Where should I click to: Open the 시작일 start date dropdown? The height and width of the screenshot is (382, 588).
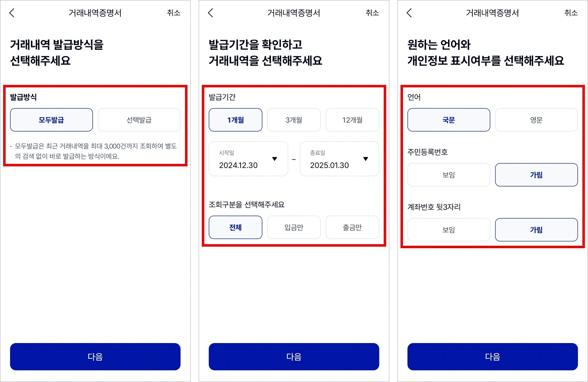coord(248,159)
